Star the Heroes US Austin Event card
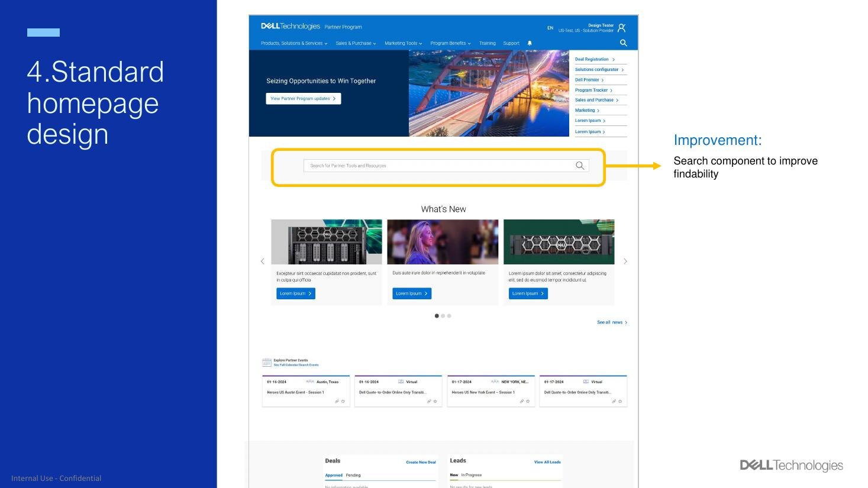The image size is (868, 488). (x=343, y=401)
